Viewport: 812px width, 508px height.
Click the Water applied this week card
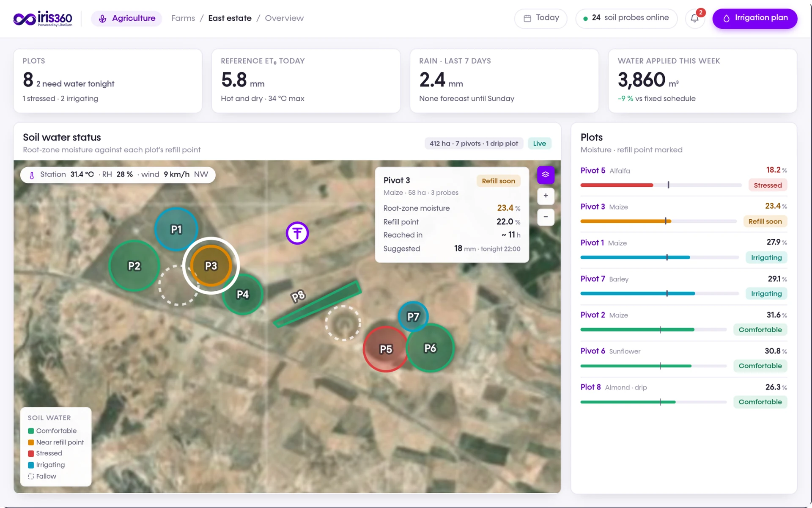point(702,80)
